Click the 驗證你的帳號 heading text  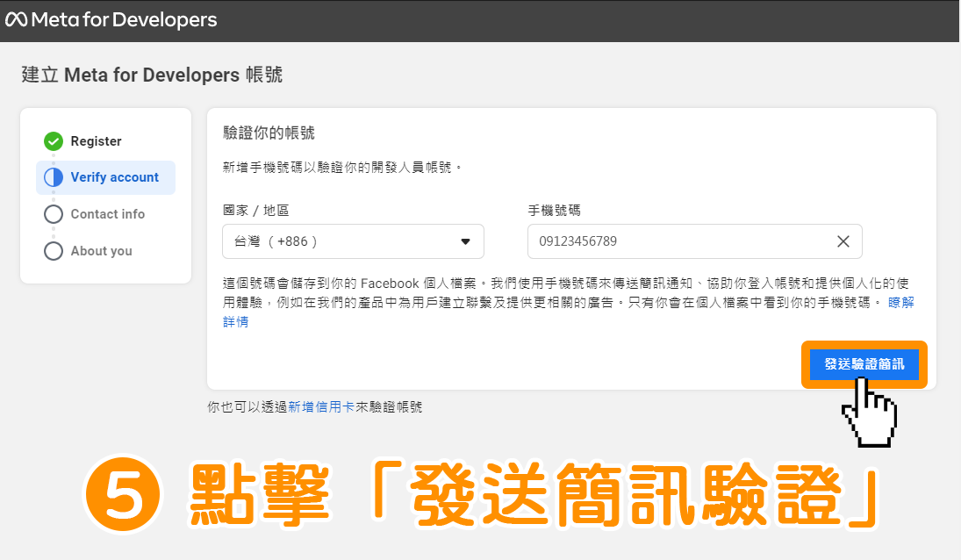coord(269,133)
